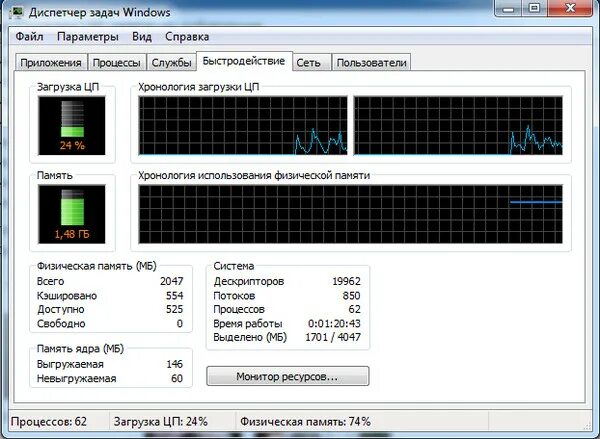Switch to the Службы tab
Screen dimensions: 600x439
171,62
